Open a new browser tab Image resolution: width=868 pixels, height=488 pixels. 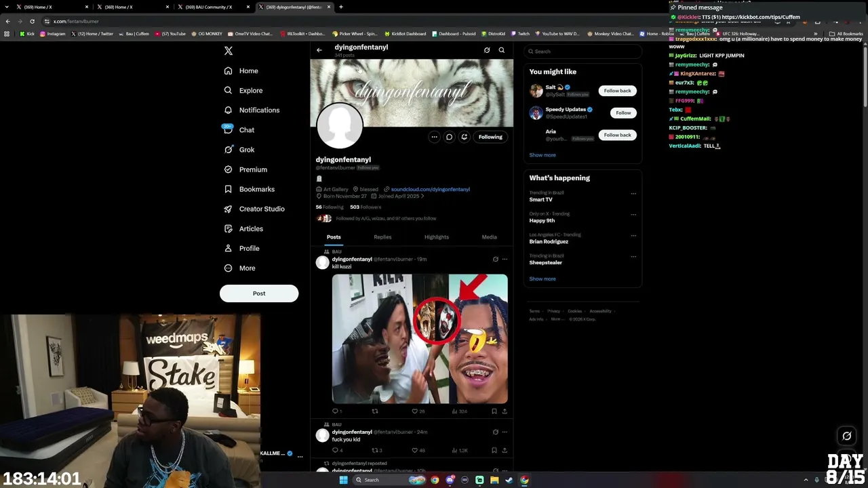click(341, 7)
